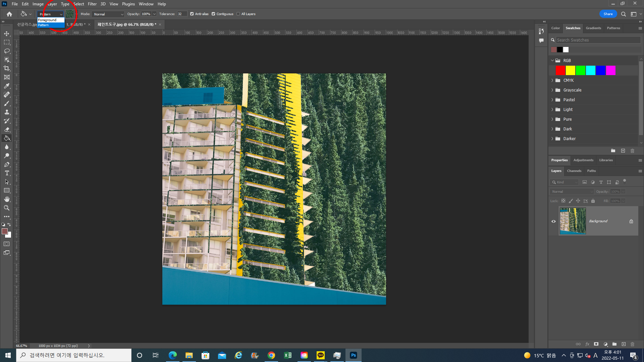Click the Tolerance value field
Image resolution: width=644 pixels, height=362 pixels.
(182, 14)
